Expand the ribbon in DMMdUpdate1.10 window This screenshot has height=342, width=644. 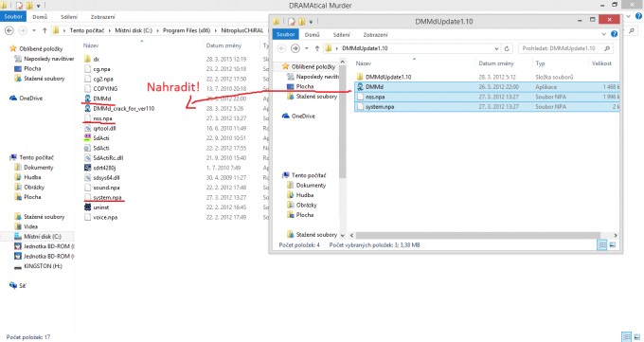coord(603,34)
